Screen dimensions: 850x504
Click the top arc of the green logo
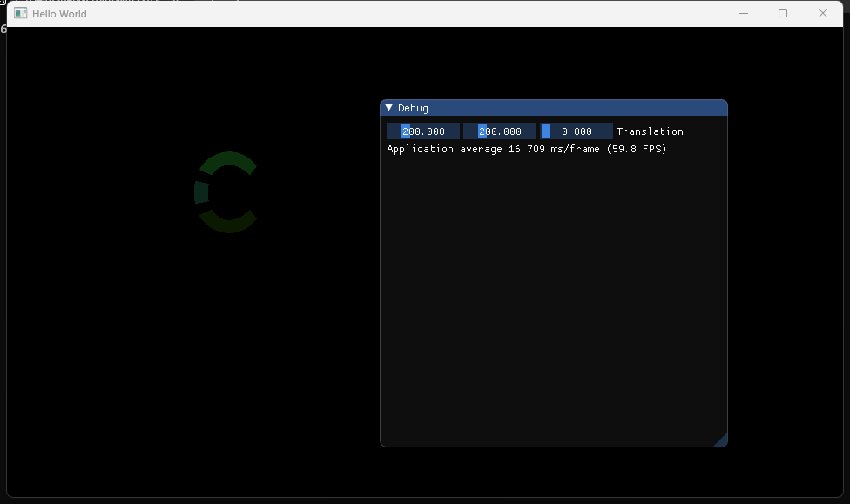pyautogui.click(x=228, y=160)
